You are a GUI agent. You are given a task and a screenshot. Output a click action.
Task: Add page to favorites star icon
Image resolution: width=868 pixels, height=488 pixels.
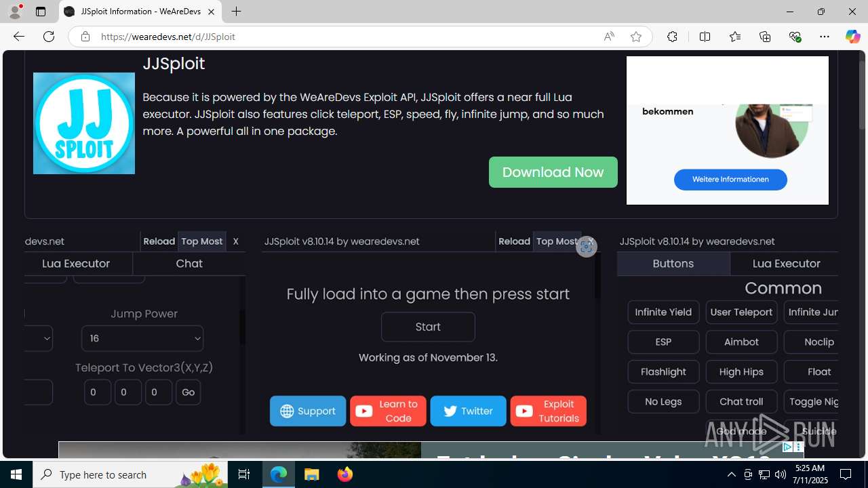[x=636, y=37]
